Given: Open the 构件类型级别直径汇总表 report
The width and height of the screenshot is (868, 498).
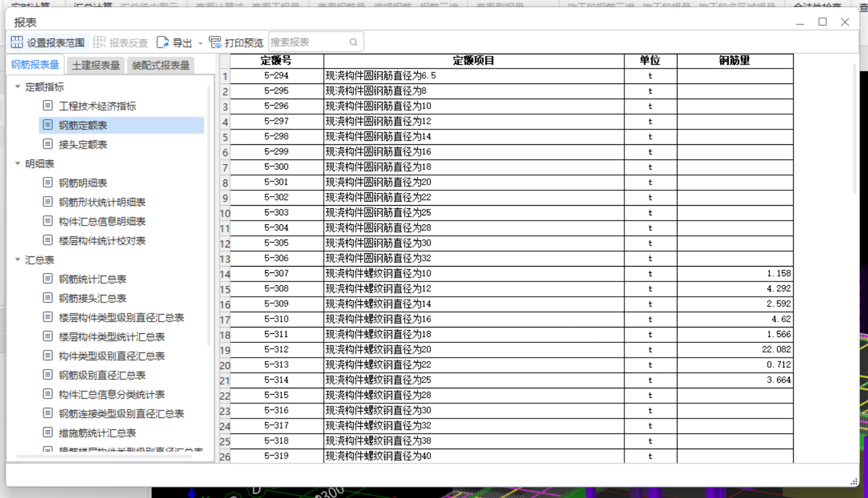Looking at the screenshot, I should [x=112, y=356].
